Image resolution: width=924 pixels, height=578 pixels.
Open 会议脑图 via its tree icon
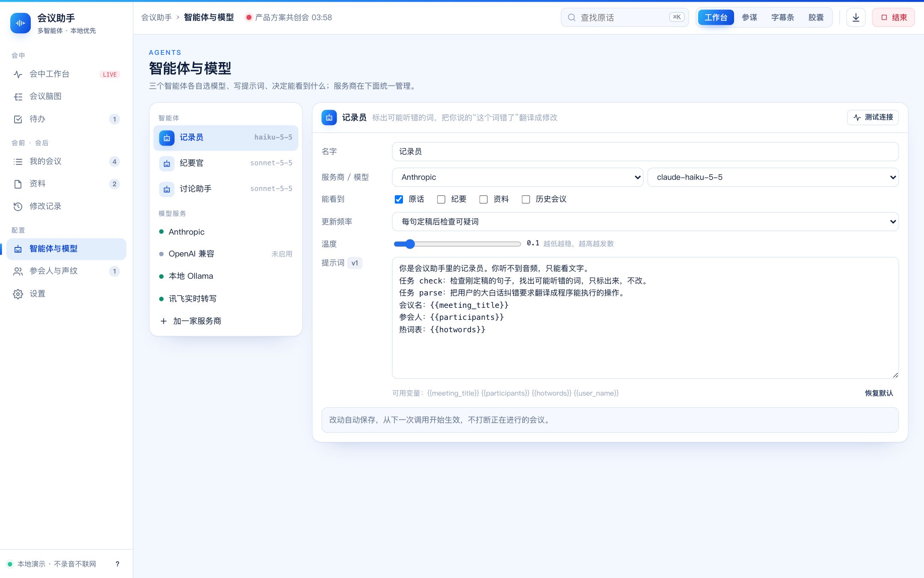tap(18, 97)
